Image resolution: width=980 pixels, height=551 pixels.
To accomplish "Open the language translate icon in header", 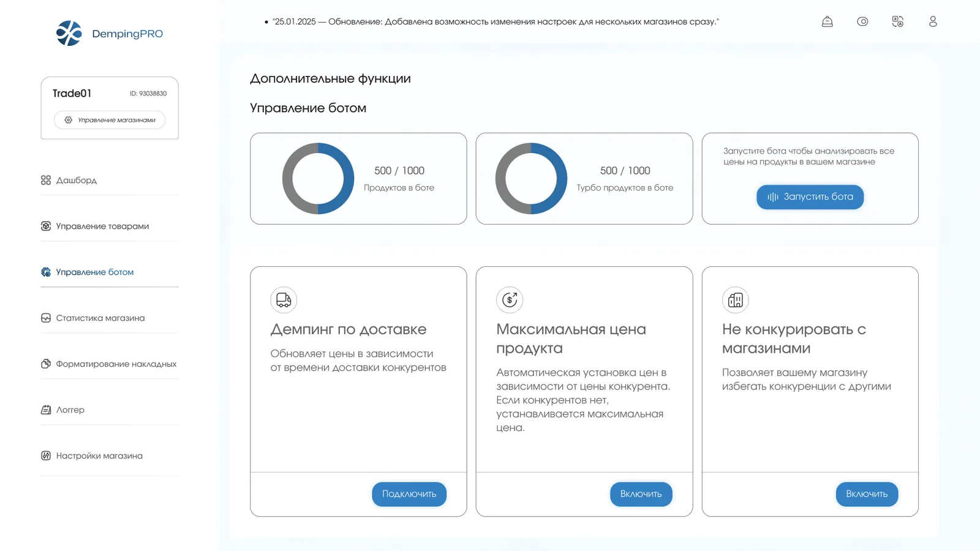I will (x=897, y=21).
